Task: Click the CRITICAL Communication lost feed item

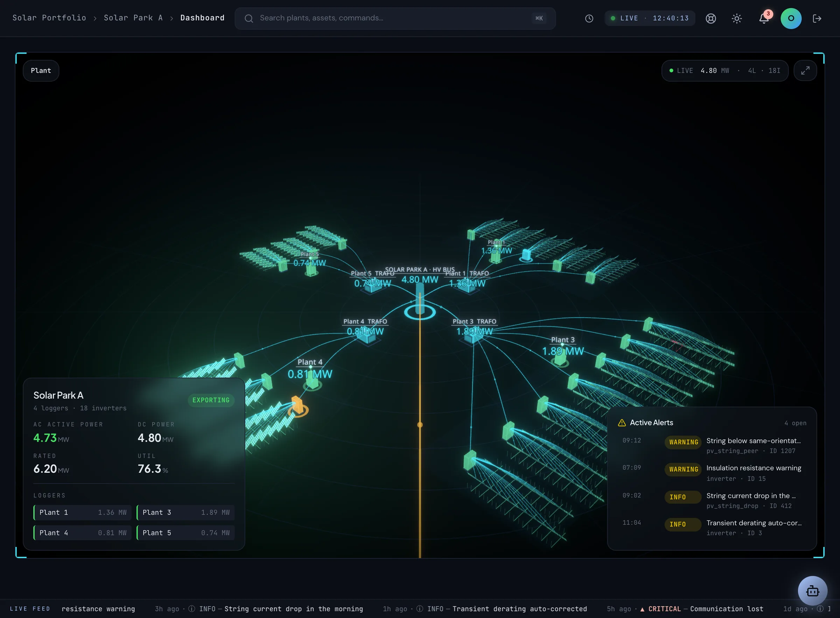Action: coord(685,609)
